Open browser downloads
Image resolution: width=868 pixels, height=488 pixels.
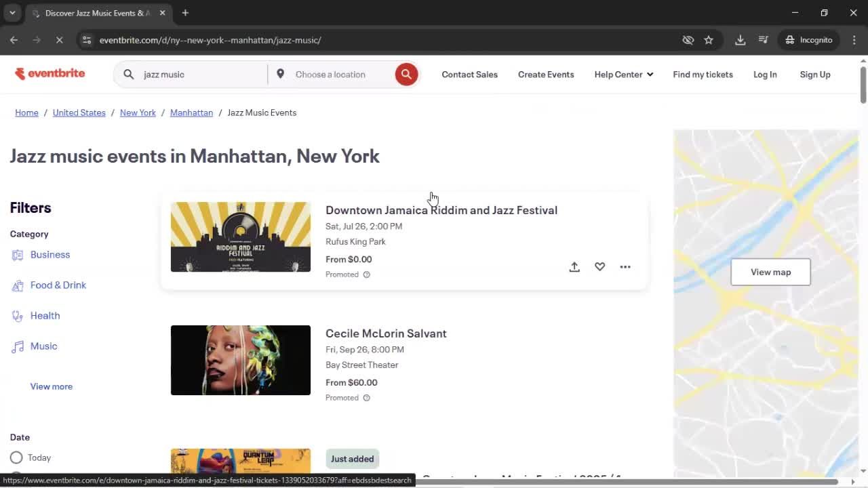click(x=741, y=40)
